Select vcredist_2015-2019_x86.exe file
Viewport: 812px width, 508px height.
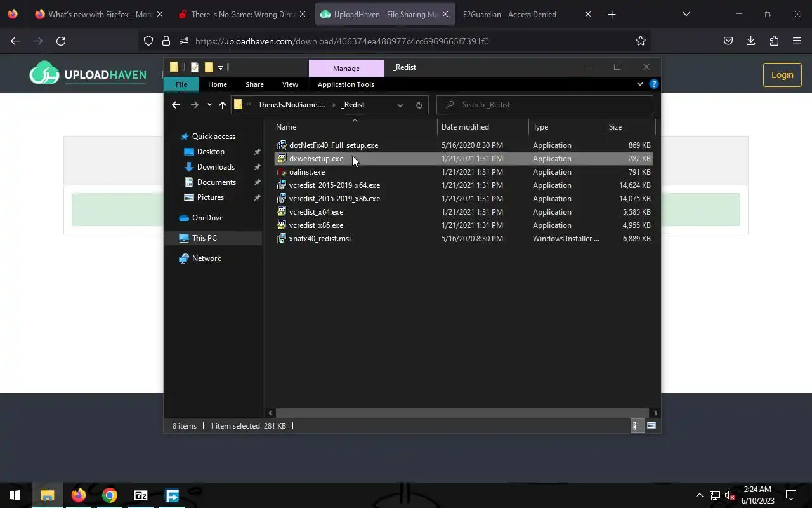(334, 199)
